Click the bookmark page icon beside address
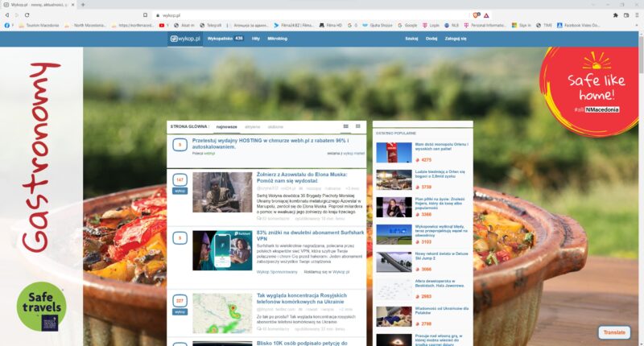The height and width of the screenshot is (346, 644). 145,15
